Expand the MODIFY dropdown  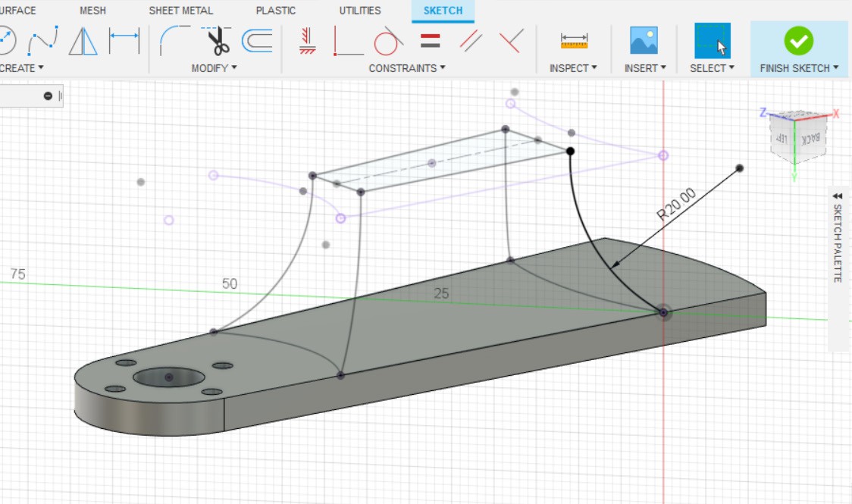click(x=214, y=67)
